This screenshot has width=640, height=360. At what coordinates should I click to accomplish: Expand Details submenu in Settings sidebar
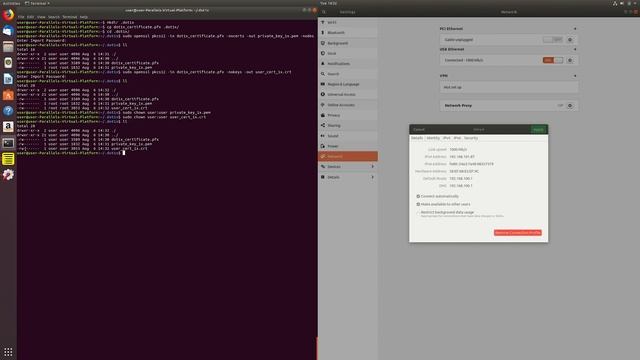(348, 177)
